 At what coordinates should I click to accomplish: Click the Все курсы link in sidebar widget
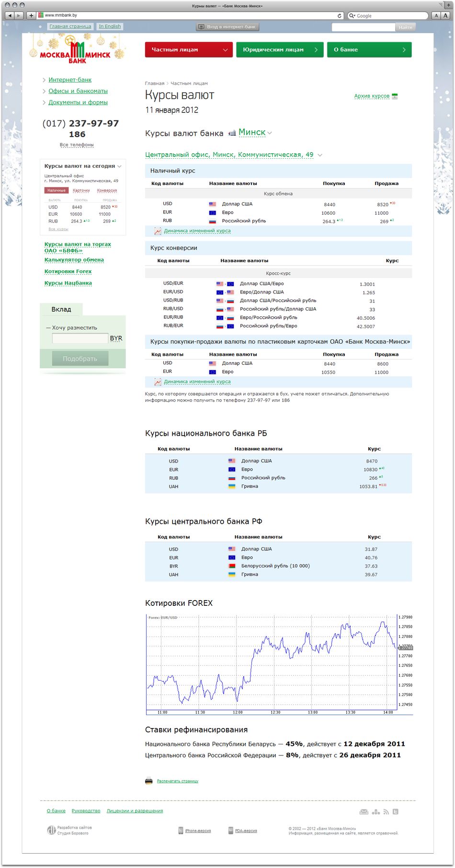tap(58, 229)
